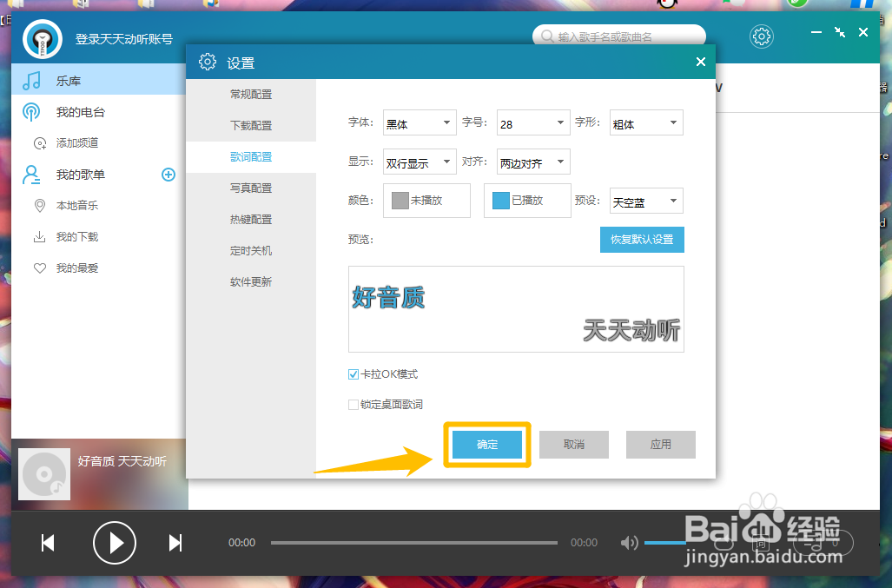Click the 取消 button
892x588 pixels.
pyautogui.click(x=574, y=444)
